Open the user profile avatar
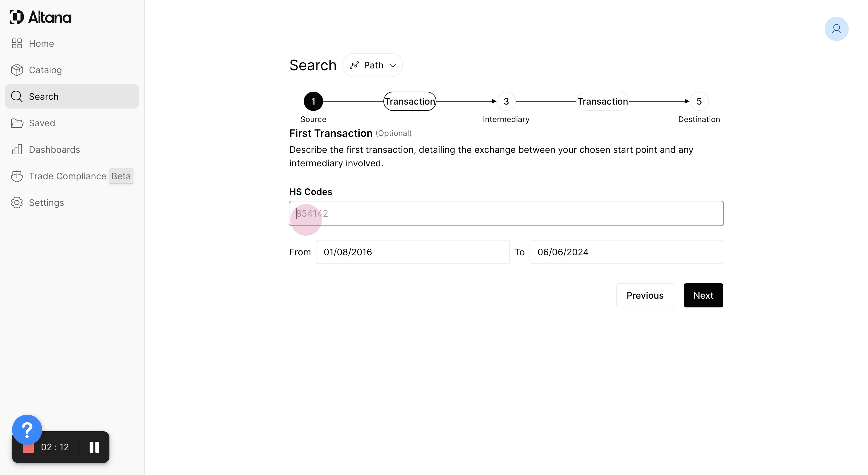This screenshot has height=475, width=868. (836, 29)
